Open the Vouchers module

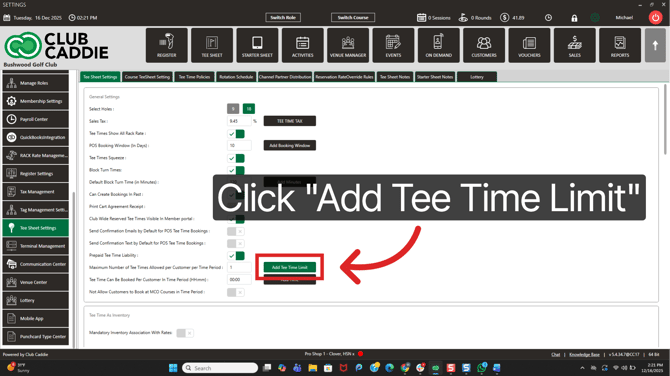click(529, 45)
